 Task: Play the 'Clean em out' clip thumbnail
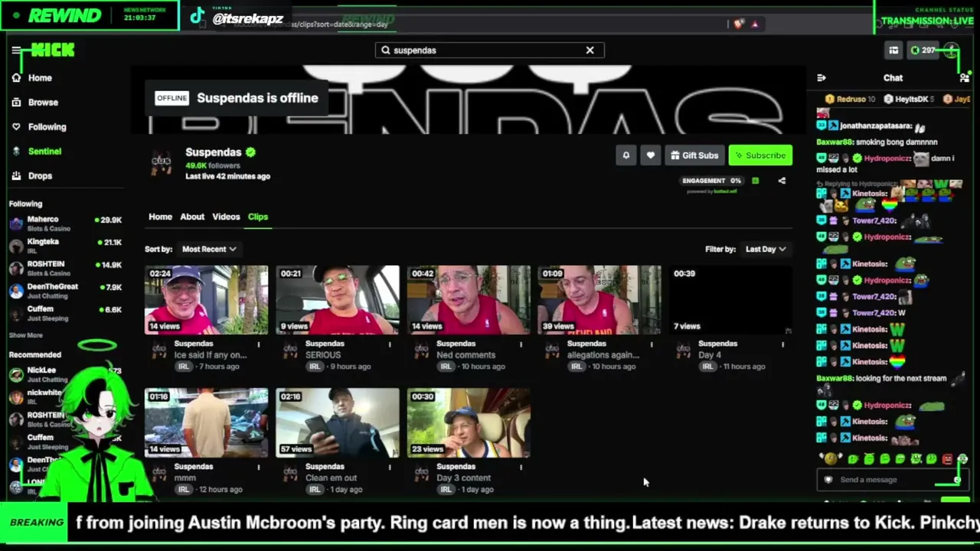pyautogui.click(x=338, y=422)
